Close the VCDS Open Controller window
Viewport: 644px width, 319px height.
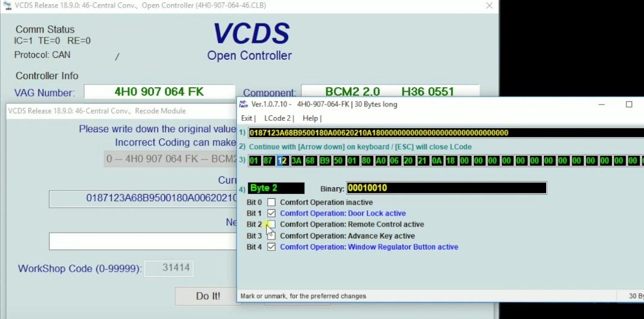pyautogui.click(x=489, y=5)
